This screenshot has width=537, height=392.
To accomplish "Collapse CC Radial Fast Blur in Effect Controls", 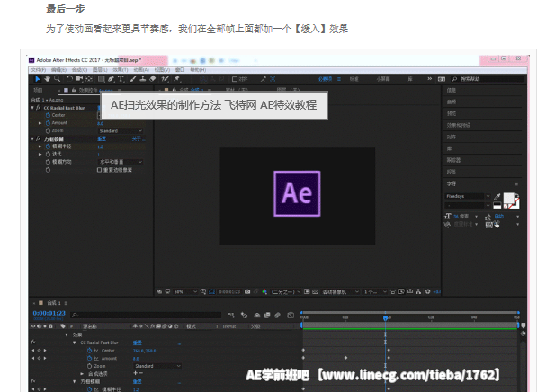I will [32, 108].
